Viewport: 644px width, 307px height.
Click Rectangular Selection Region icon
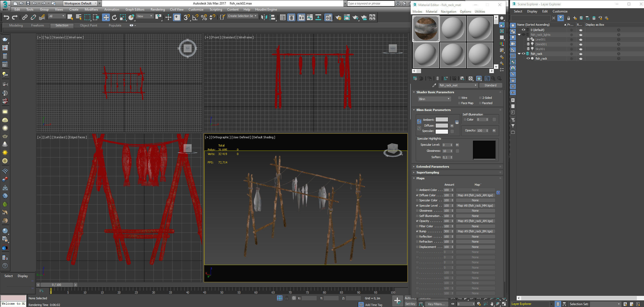coord(87,17)
